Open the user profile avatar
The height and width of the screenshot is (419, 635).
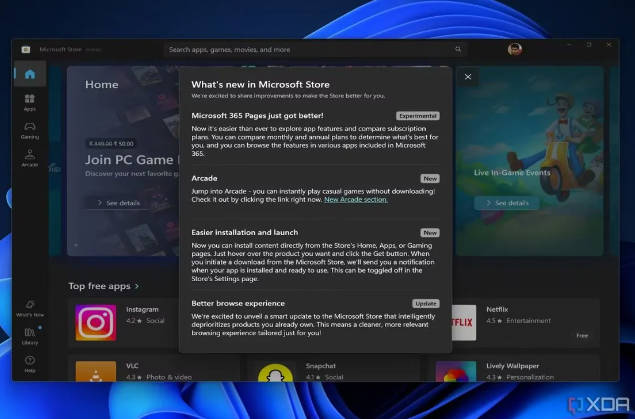(515, 49)
